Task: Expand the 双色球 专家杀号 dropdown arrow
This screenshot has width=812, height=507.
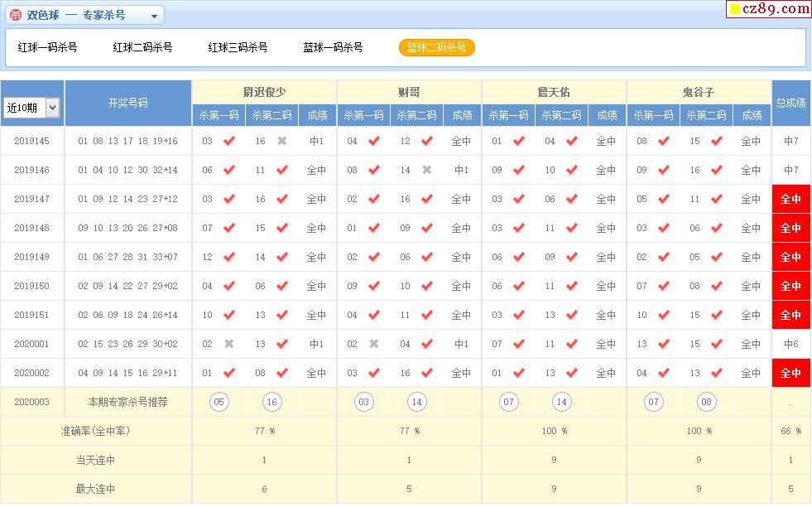Action: (154, 16)
